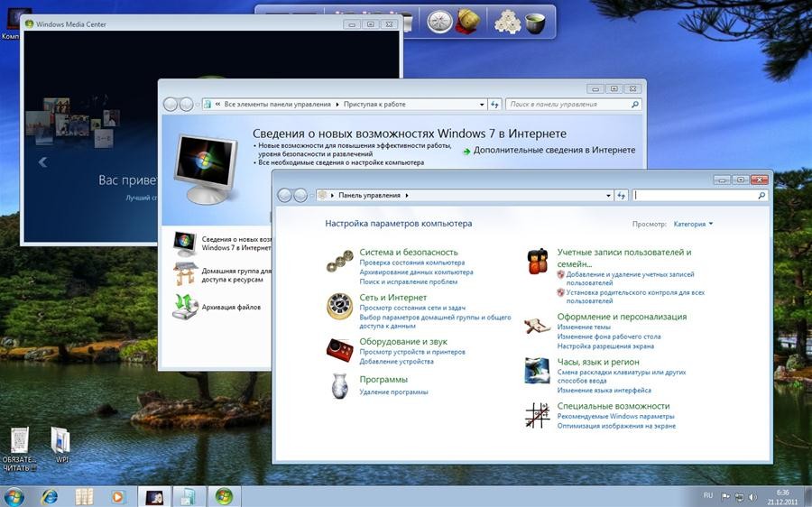Image resolution: width=812 pixels, height=507 pixels.
Task: Open 'Поиск и исправление проблем' link
Action: (x=408, y=282)
